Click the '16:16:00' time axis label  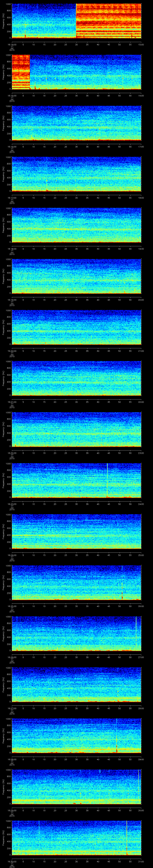pyautogui.click(x=12, y=147)
